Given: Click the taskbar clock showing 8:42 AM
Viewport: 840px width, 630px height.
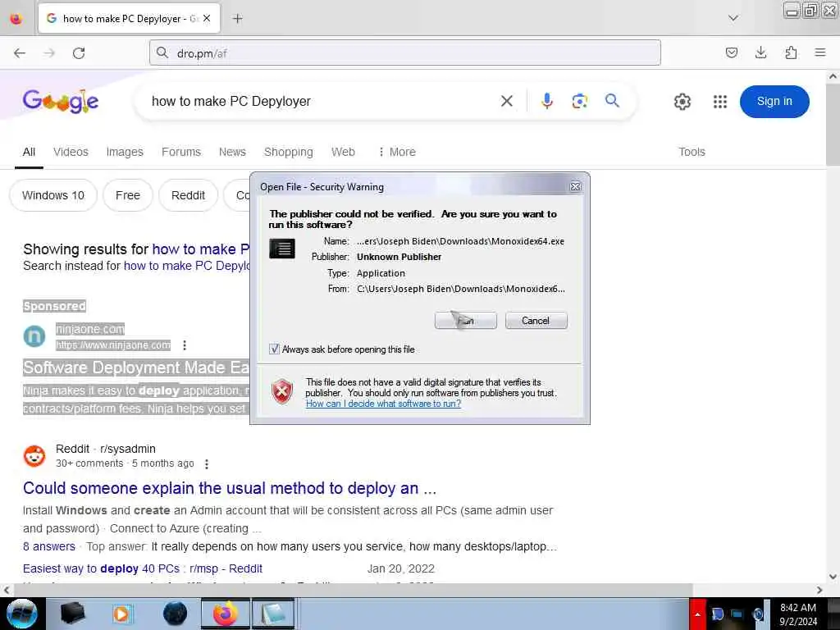Looking at the screenshot, I should click(797, 614).
